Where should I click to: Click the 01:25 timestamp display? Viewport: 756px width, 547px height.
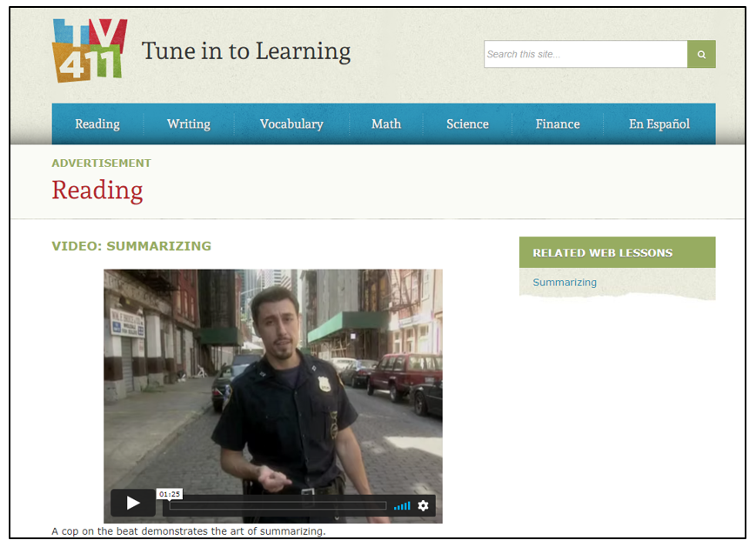169,492
